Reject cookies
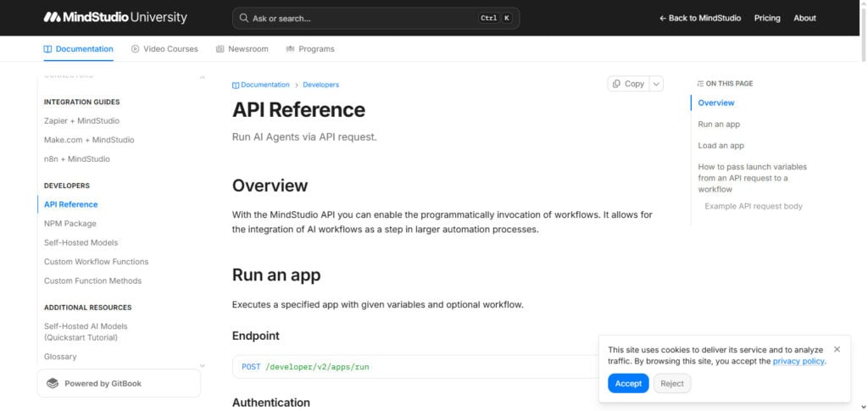Screen dimensions: 868x411 pyautogui.click(x=672, y=383)
